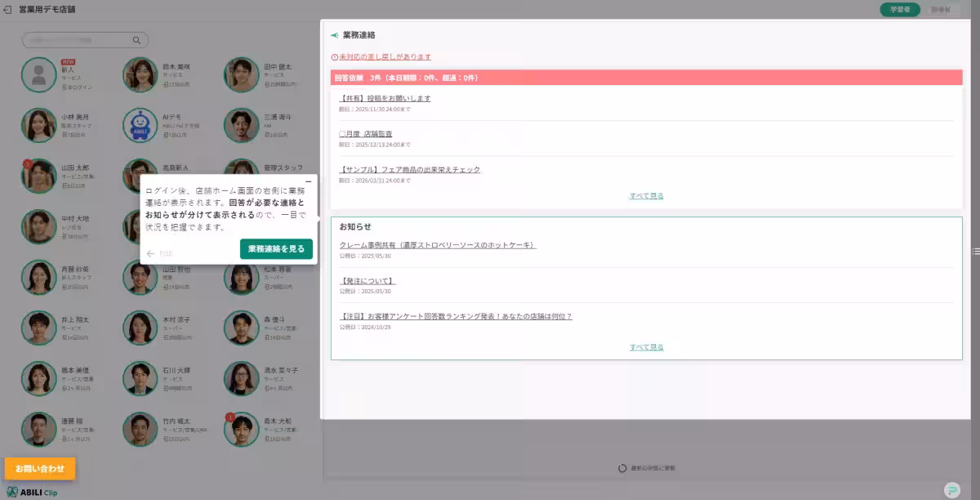
Task: Collapse the tutorial popup with the minus control
Action: [x=309, y=181]
